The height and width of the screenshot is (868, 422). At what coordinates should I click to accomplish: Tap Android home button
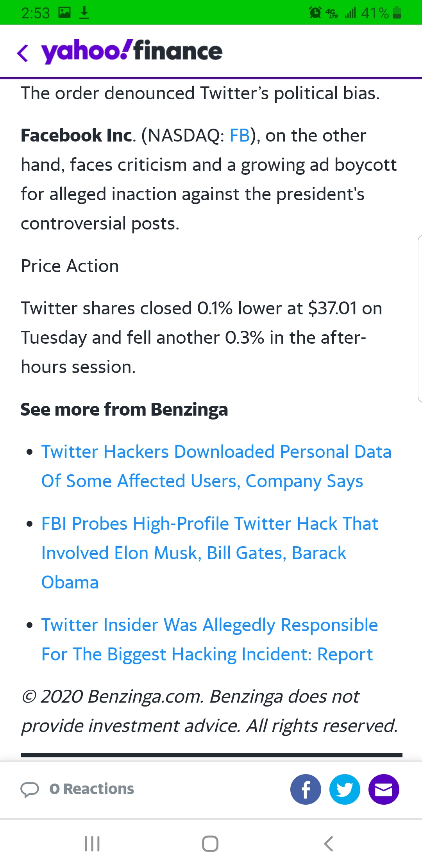click(210, 844)
